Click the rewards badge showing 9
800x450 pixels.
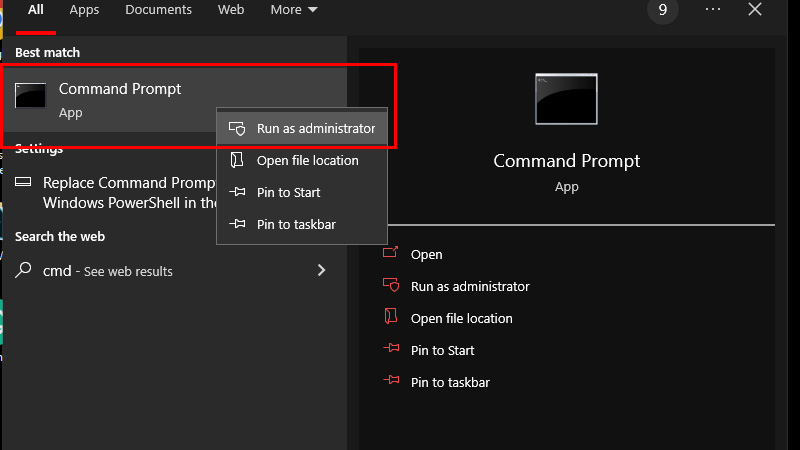pyautogui.click(x=662, y=10)
